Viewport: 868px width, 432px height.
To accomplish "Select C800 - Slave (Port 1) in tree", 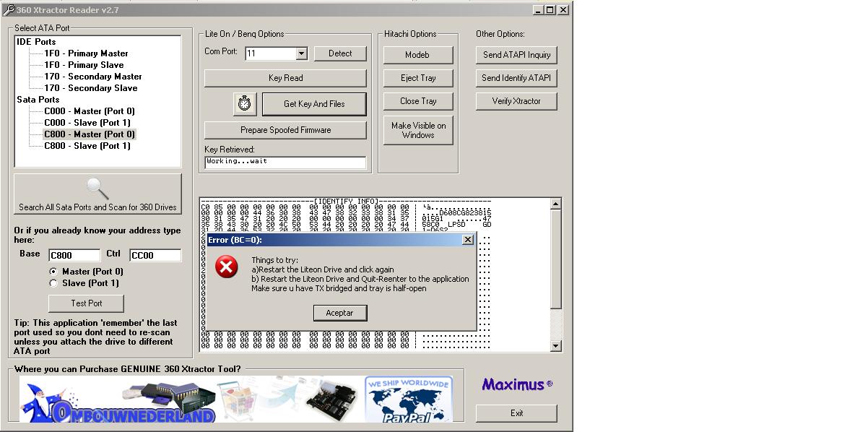I will coord(87,146).
